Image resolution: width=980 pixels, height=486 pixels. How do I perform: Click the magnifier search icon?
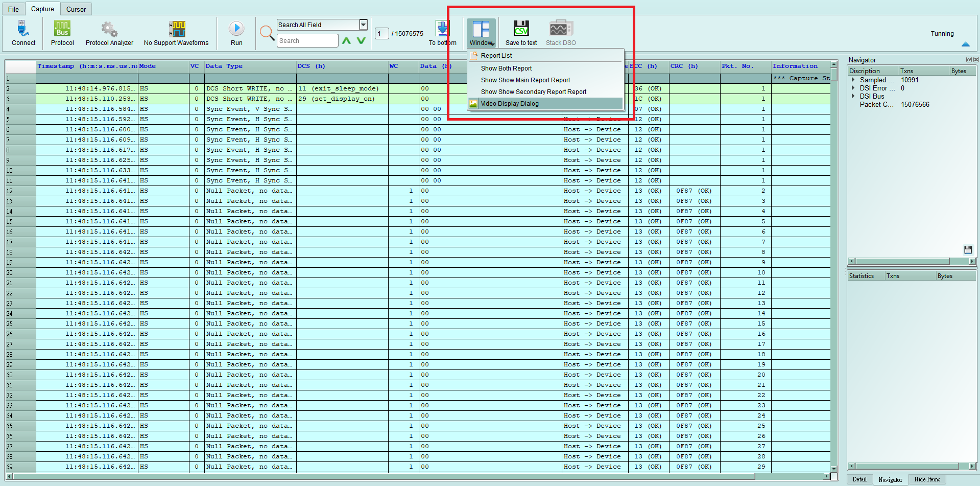coord(267,33)
